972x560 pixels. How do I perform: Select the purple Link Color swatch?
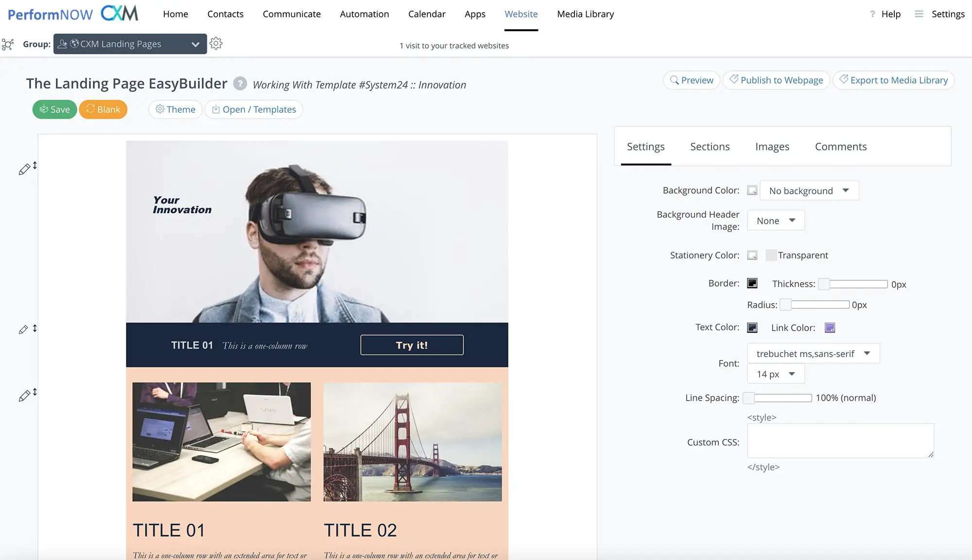[x=830, y=327]
